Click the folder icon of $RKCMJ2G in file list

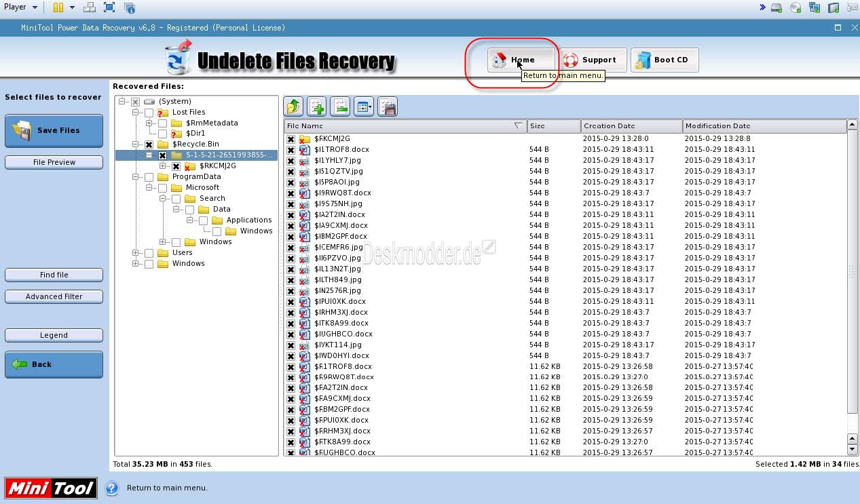tap(304, 138)
